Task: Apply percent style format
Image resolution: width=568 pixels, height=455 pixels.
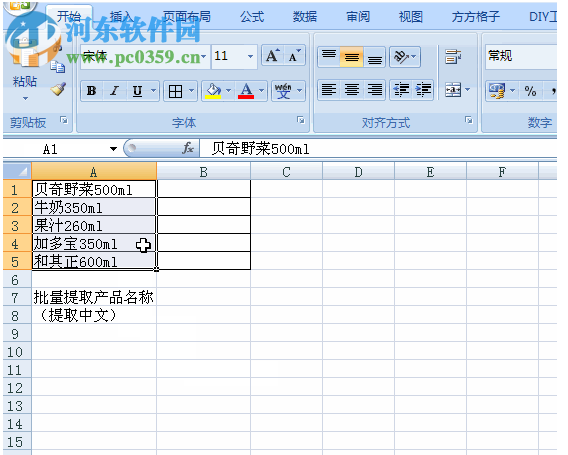Action: (x=530, y=91)
